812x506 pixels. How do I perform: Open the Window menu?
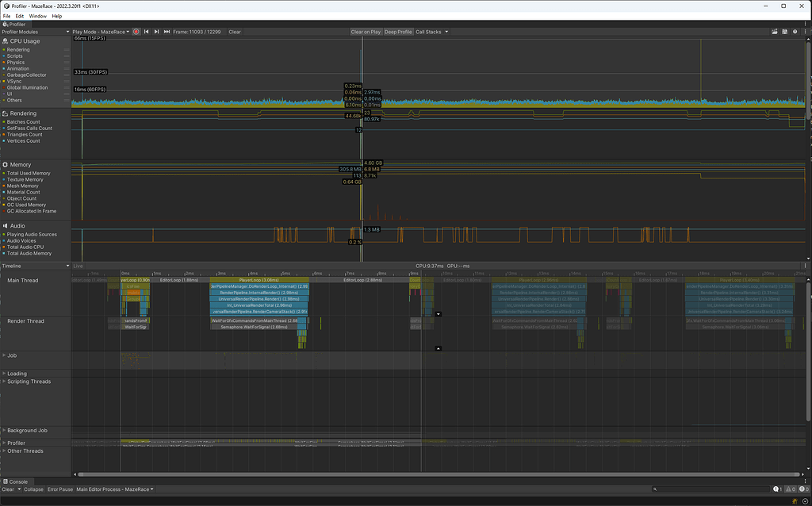pos(37,15)
